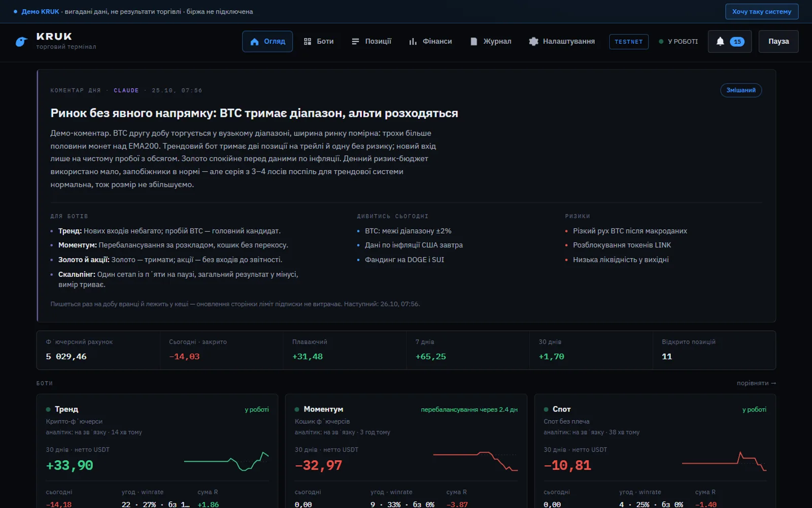Viewport: 812px width, 508px height.
Task: Open the Журнал tab
Action: pos(491,42)
